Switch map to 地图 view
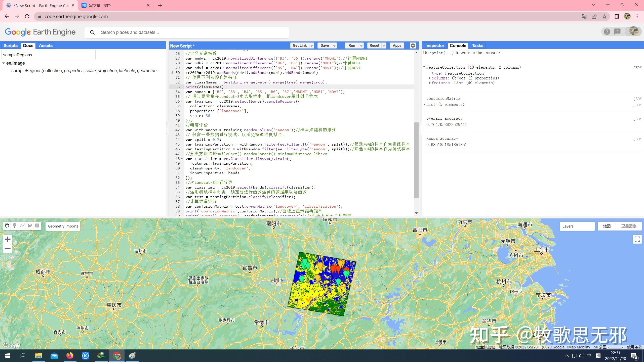The width and height of the screenshot is (644, 362). (607, 226)
